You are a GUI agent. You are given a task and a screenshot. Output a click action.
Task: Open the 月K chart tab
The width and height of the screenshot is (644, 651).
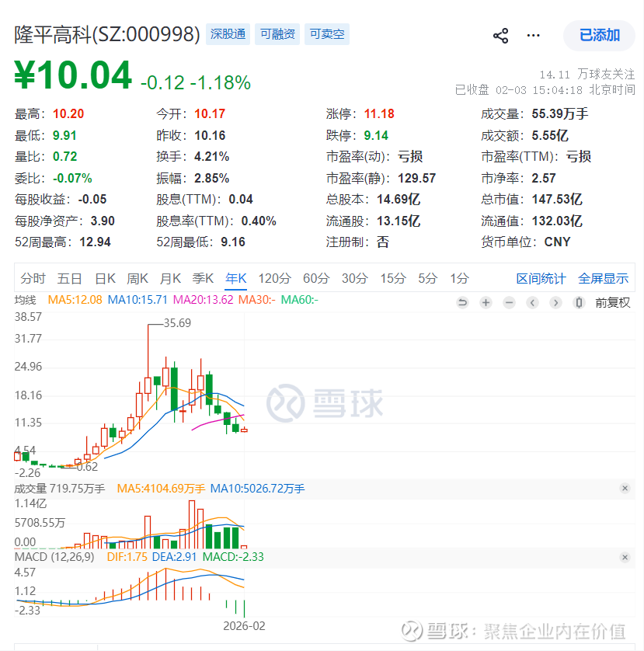(170, 278)
